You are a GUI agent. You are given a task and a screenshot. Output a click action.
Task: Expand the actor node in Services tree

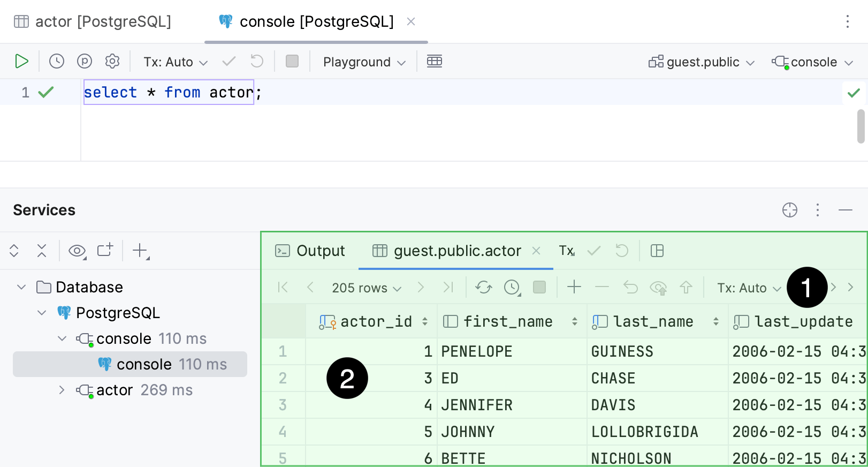click(62, 390)
